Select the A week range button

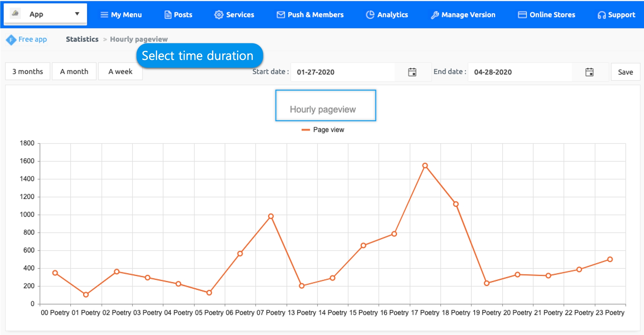[120, 72]
